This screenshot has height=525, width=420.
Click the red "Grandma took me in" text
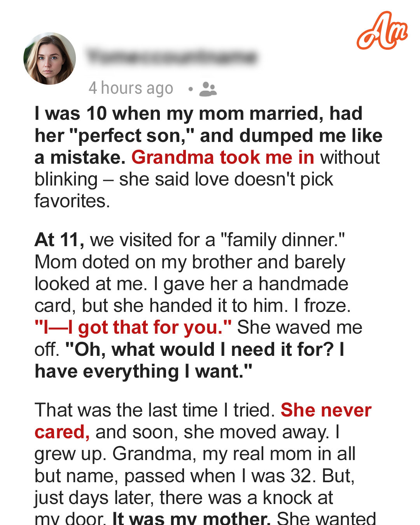point(222,157)
